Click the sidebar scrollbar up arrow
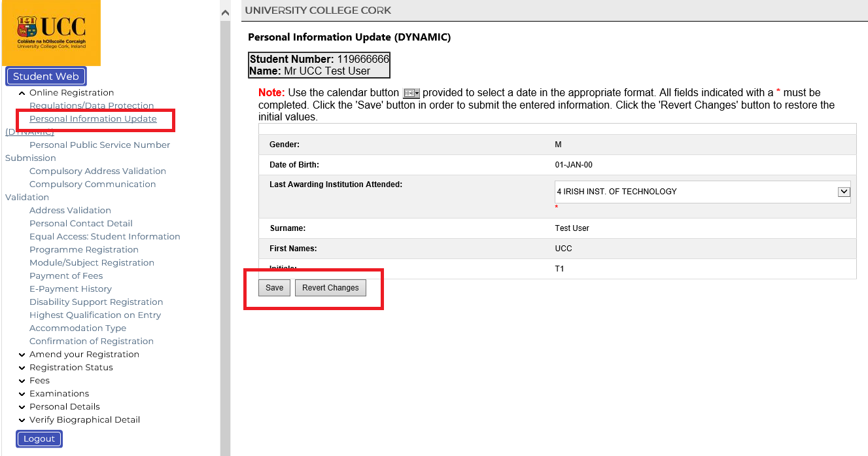This screenshot has width=868, height=456. (x=225, y=12)
